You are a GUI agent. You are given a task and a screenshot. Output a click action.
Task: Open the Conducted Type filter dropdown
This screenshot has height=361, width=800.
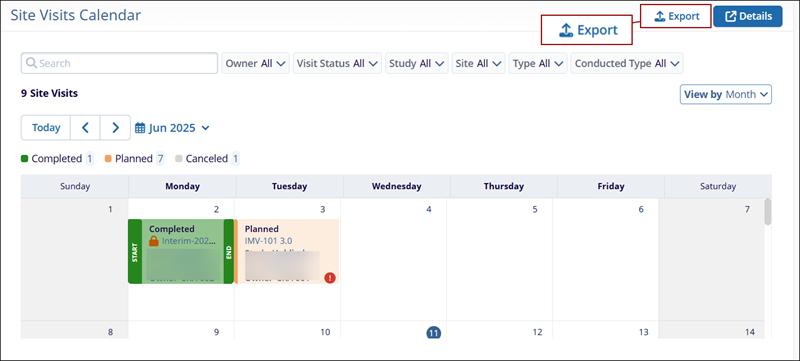tap(627, 63)
